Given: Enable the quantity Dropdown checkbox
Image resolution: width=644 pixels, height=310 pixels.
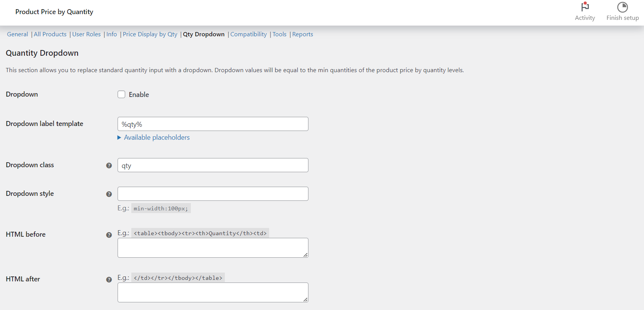Looking at the screenshot, I should [x=121, y=94].
